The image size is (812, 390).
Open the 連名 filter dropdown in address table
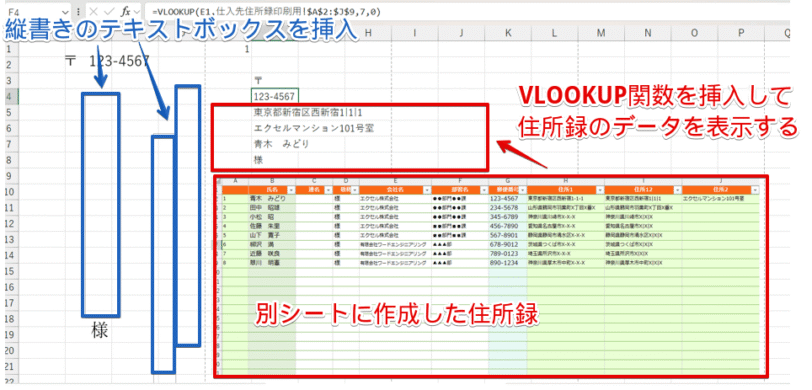coord(328,190)
